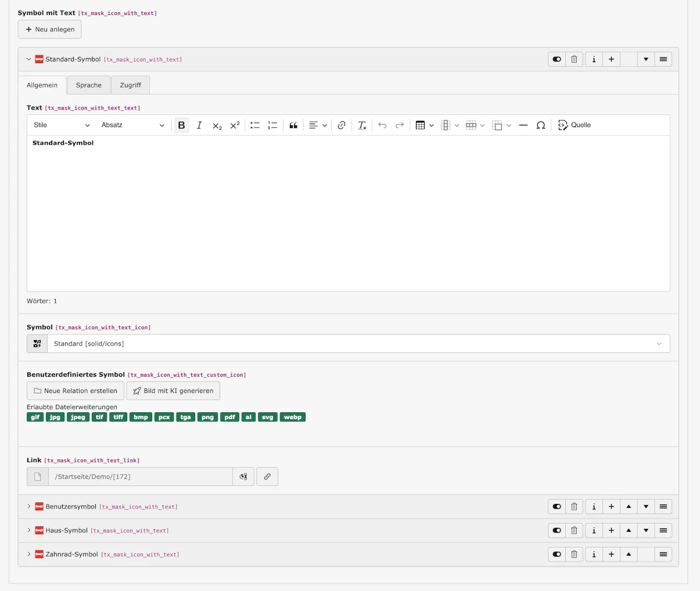Open the Absatz paragraph format dropdown

[133, 125]
